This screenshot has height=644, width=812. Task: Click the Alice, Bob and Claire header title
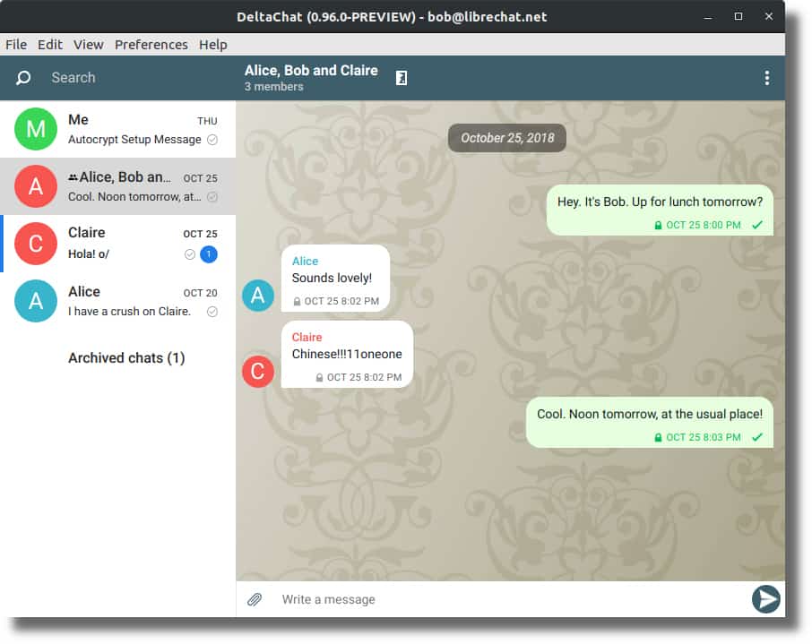coord(311,71)
